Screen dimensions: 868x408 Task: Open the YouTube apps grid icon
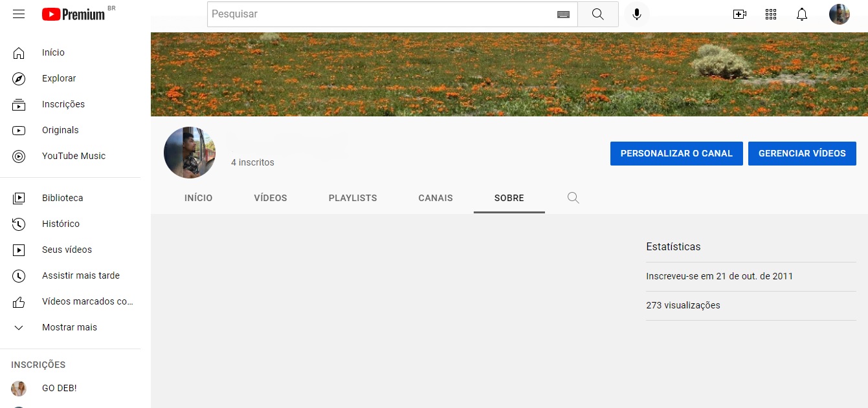pos(770,14)
